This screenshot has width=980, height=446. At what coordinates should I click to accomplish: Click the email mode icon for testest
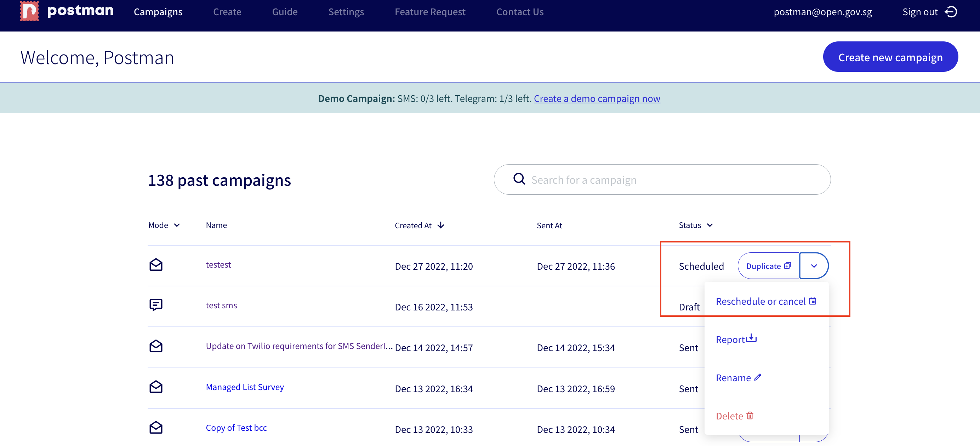pyautogui.click(x=155, y=265)
